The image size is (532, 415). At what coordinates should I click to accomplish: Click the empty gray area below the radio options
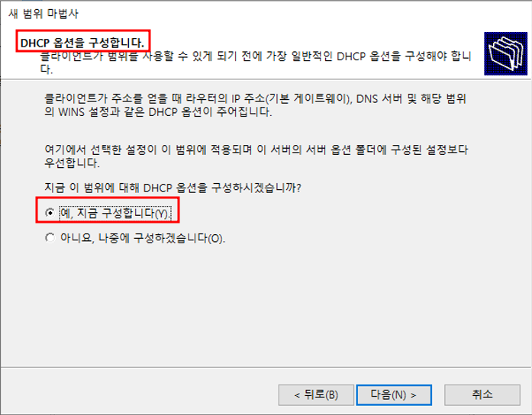pos(266,305)
